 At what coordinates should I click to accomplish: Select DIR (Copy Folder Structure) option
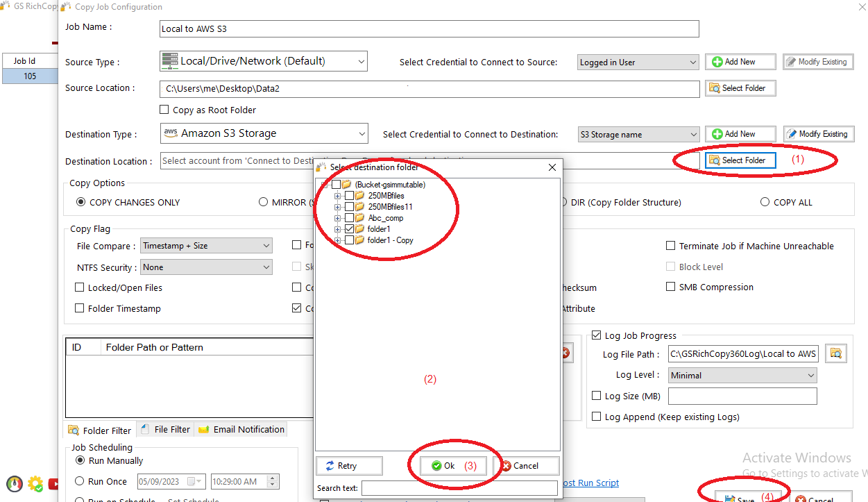[564, 202]
